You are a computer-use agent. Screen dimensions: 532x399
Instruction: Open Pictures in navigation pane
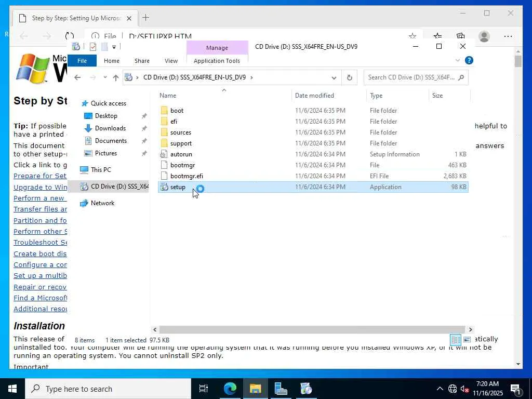105,153
